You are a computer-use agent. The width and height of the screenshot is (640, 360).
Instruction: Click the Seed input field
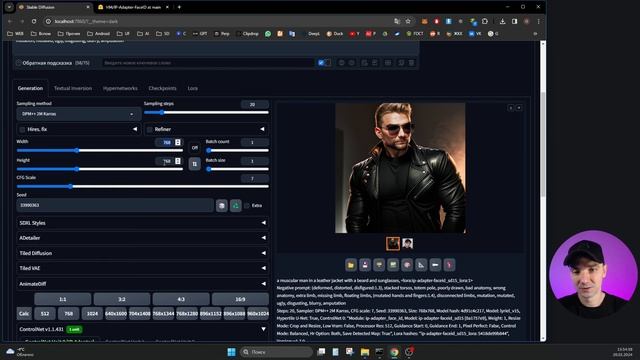pyautogui.click(x=115, y=205)
